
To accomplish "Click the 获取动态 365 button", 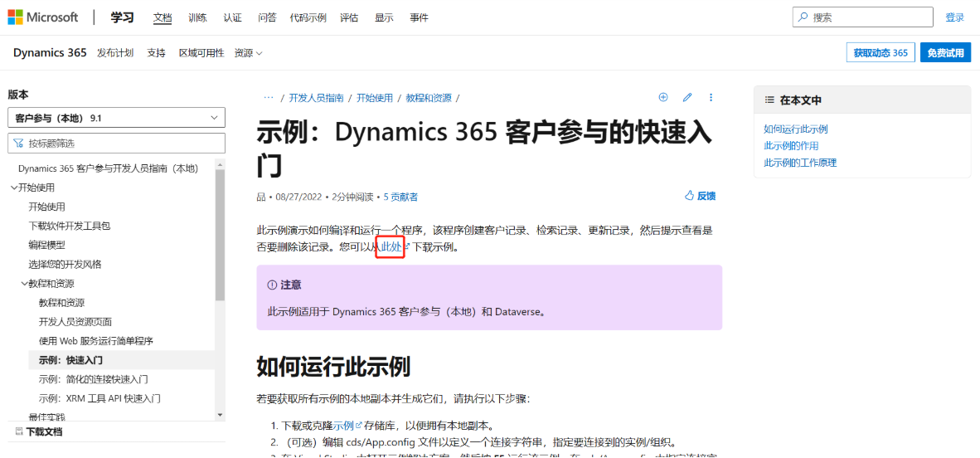I will pos(881,53).
